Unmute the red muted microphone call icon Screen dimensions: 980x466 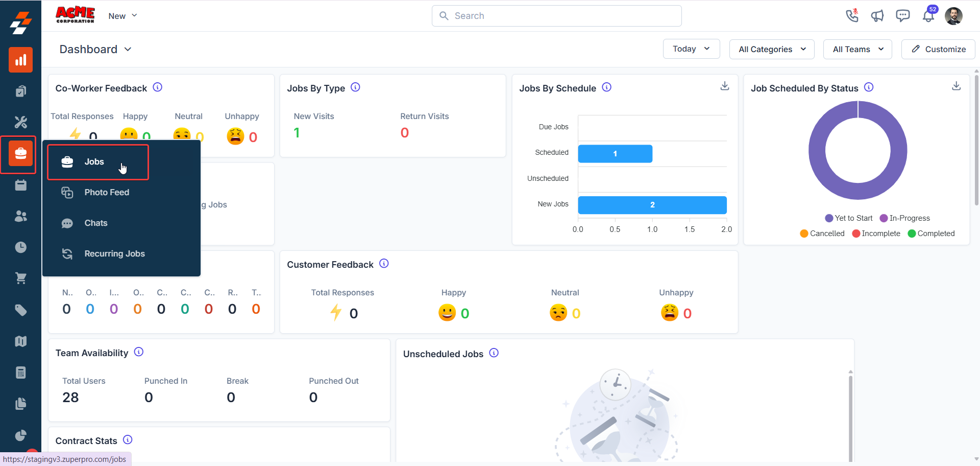(x=852, y=16)
